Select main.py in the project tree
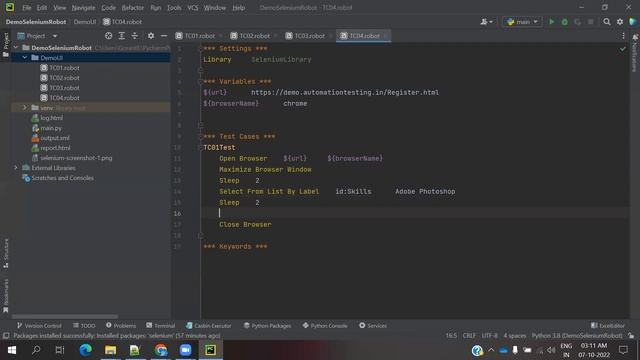 51,128
